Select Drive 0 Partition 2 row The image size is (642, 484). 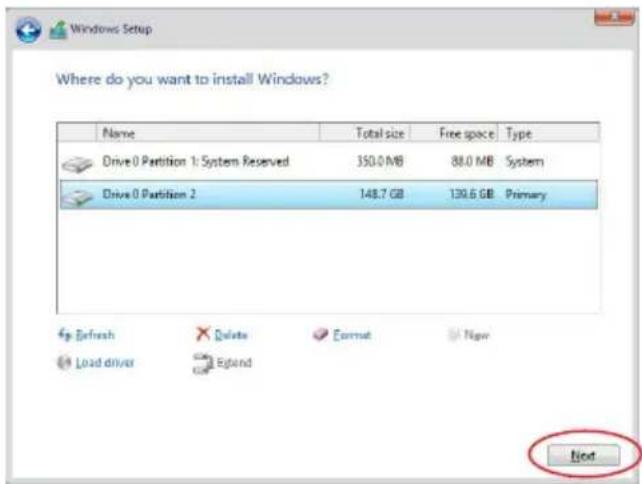coord(329,195)
